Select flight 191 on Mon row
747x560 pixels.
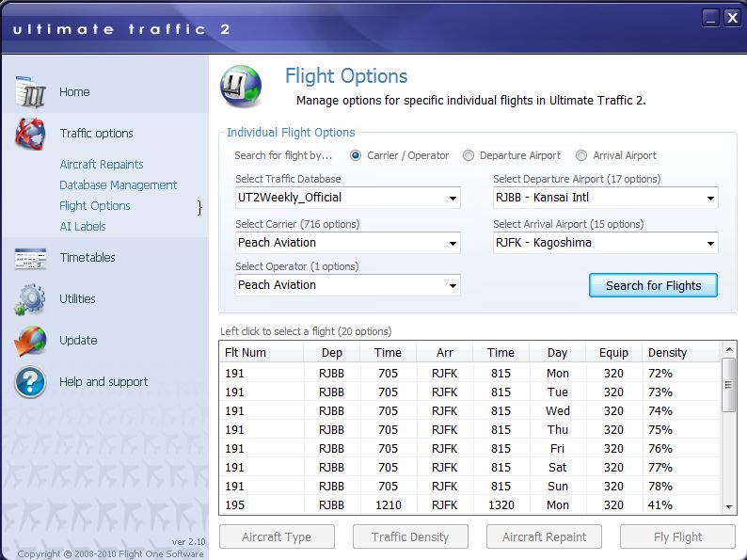coord(470,373)
